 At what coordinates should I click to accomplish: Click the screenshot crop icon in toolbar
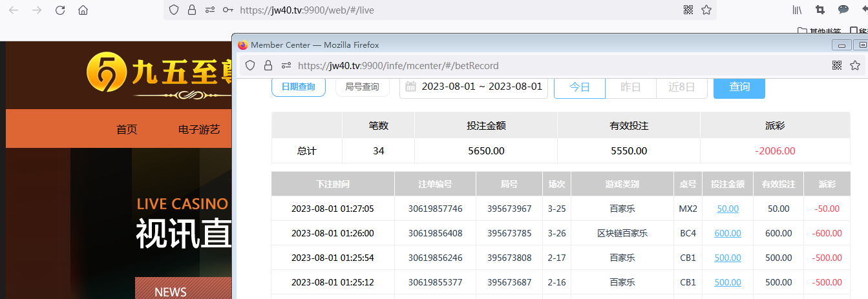820,10
